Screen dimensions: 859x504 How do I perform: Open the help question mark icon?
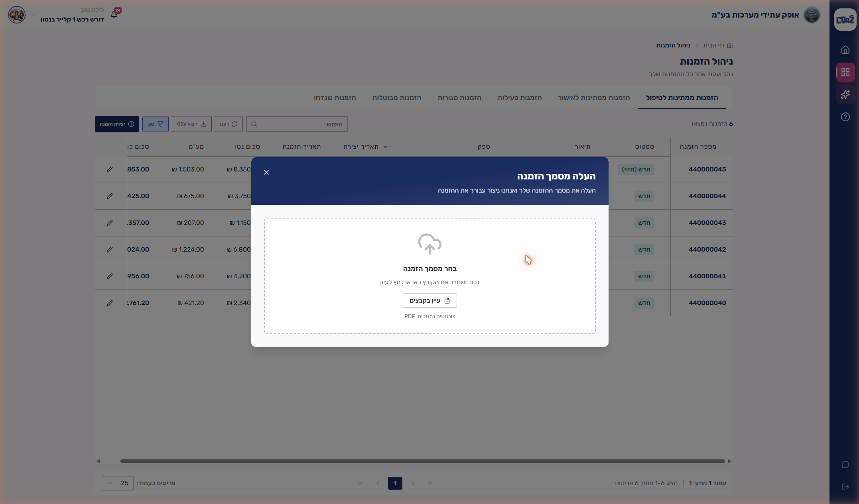(845, 117)
